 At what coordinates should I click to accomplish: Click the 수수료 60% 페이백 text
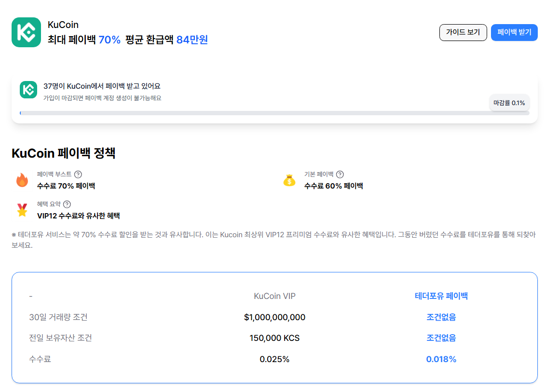pyautogui.click(x=333, y=186)
